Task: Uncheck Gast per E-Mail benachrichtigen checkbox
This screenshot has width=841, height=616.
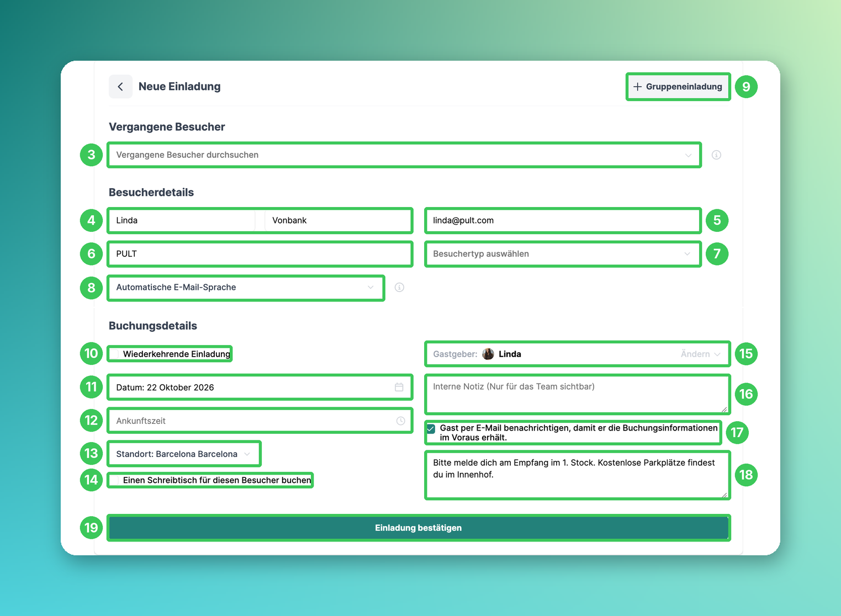Action: [431, 429]
